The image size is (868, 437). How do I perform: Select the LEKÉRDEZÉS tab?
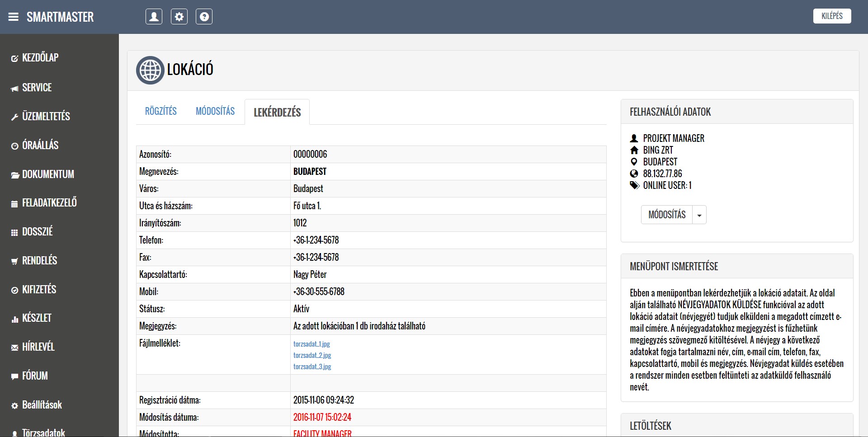(277, 113)
